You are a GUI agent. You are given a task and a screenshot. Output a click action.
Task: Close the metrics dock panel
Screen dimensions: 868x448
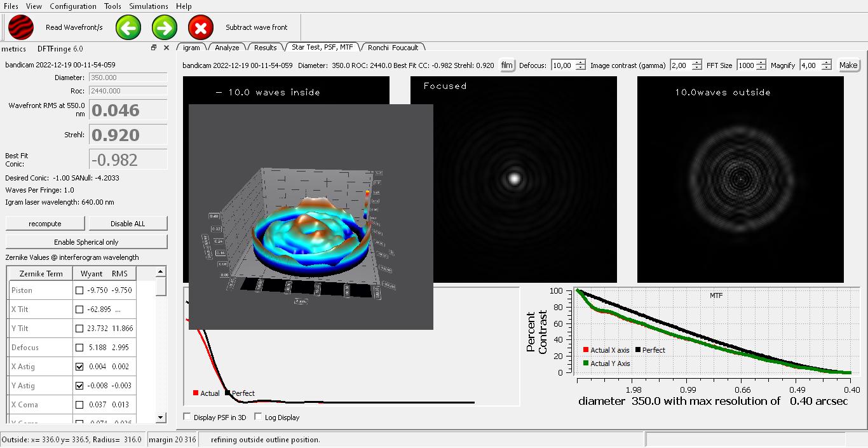166,48
